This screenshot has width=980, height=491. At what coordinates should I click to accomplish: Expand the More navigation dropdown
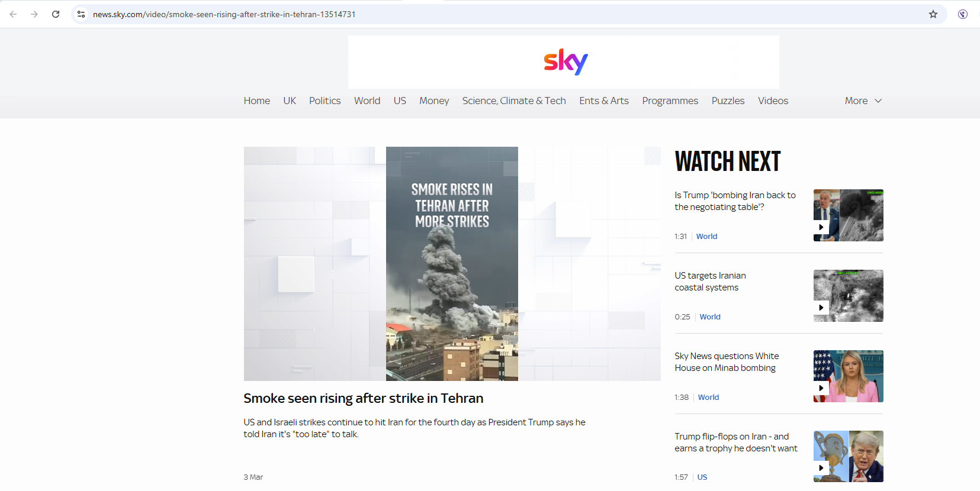(863, 101)
